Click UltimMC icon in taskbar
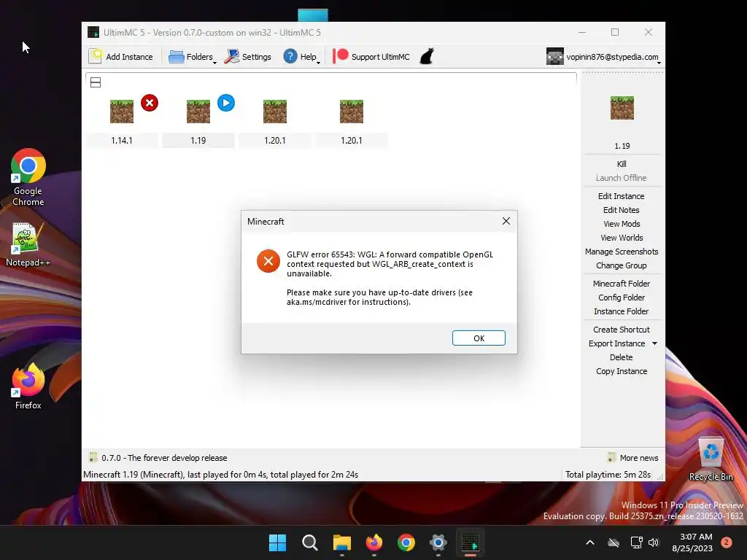 471,542
